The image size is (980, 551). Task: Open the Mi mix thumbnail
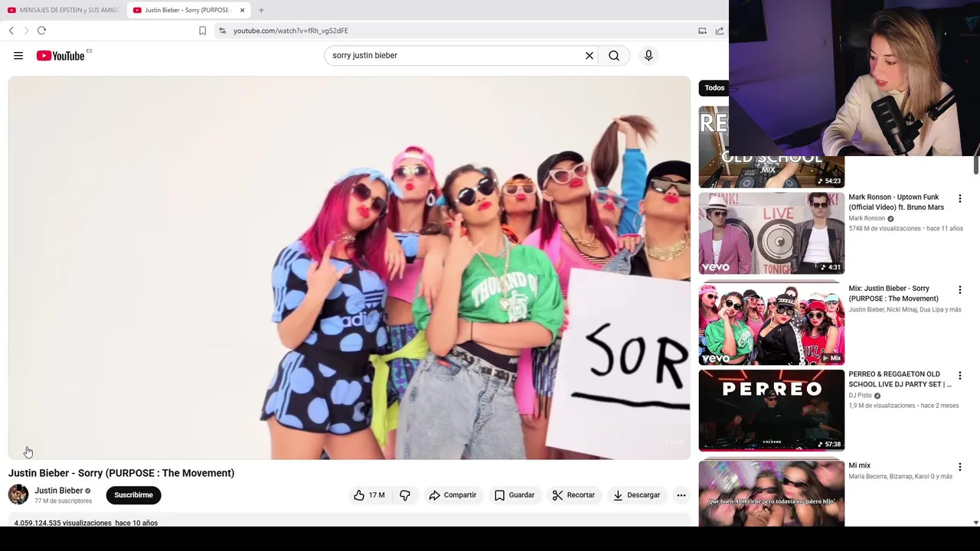pyautogui.click(x=771, y=492)
